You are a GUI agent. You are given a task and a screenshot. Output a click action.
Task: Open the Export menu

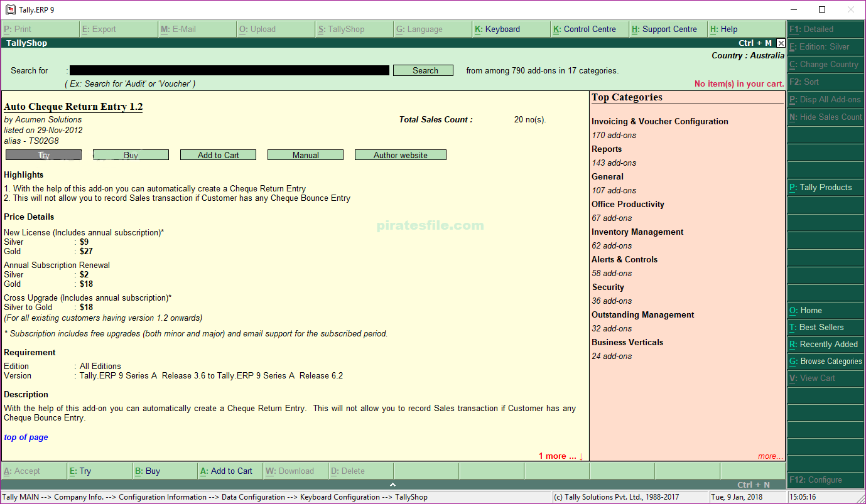click(119, 29)
